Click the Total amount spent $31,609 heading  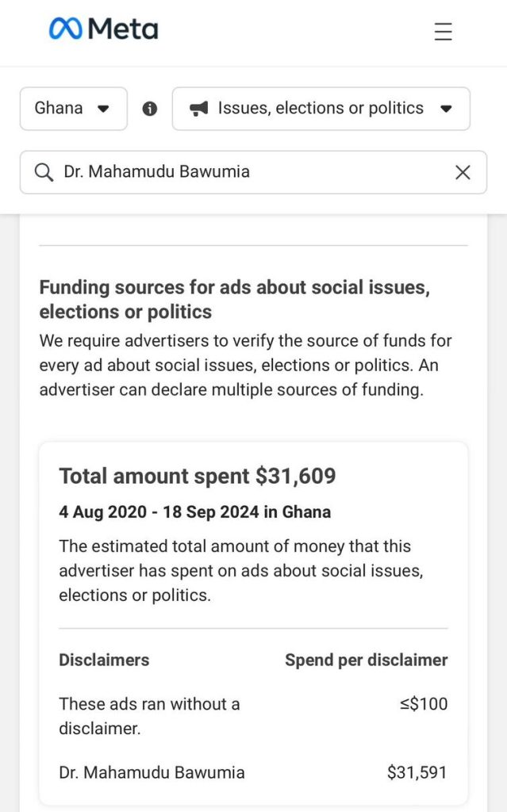coord(198,476)
